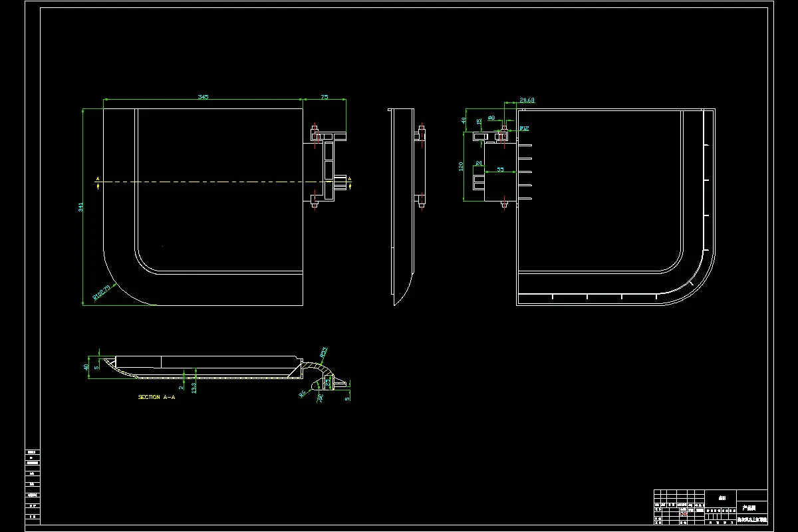Image resolution: width=798 pixels, height=532 pixels.
Task: Click the SECTION A-A label
Action: click(x=157, y=397)
